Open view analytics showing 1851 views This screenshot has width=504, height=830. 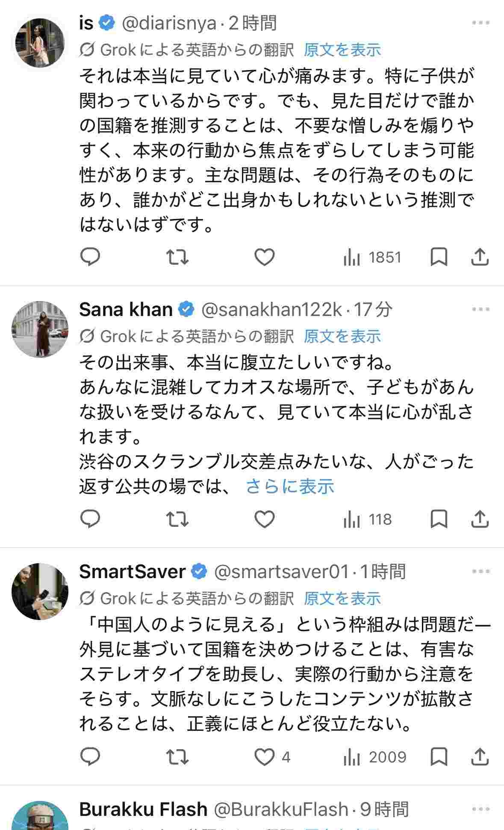[x=372, y=257]
